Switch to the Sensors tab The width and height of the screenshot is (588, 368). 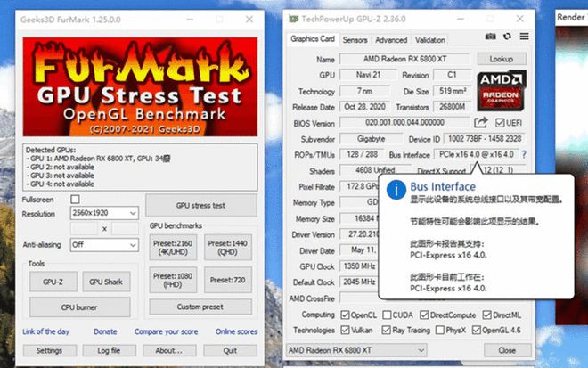pos(355,40)
